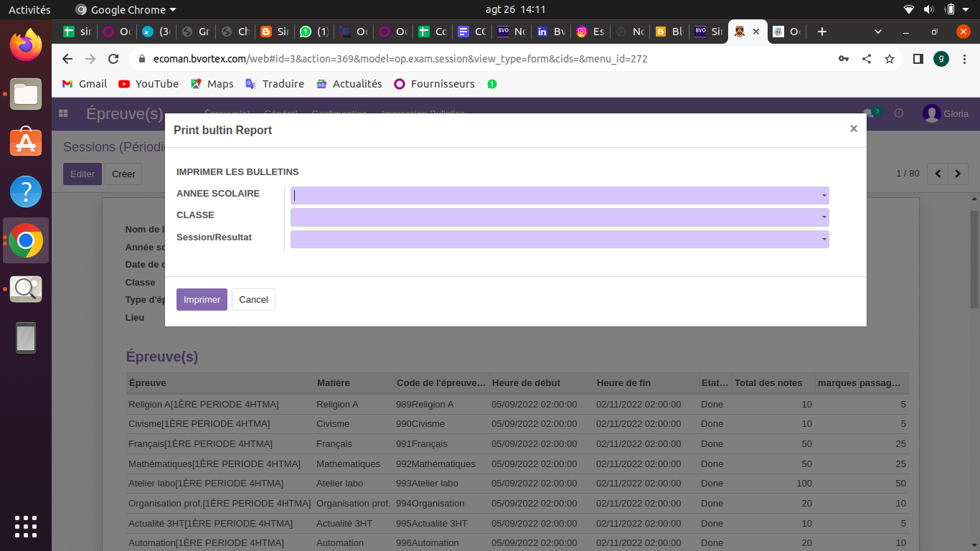Screen dimensions: 980x551
Task: Show applications grid in dock
Action: [26, 526]
